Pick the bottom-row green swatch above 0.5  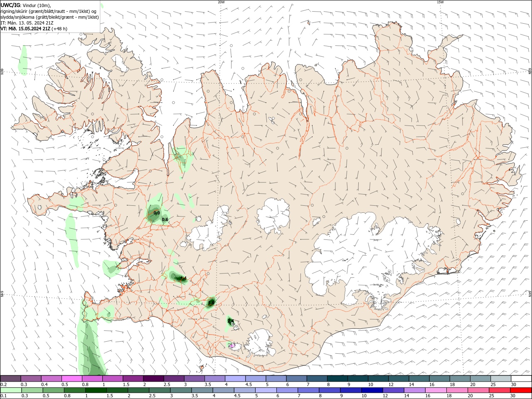coord(53,390)
